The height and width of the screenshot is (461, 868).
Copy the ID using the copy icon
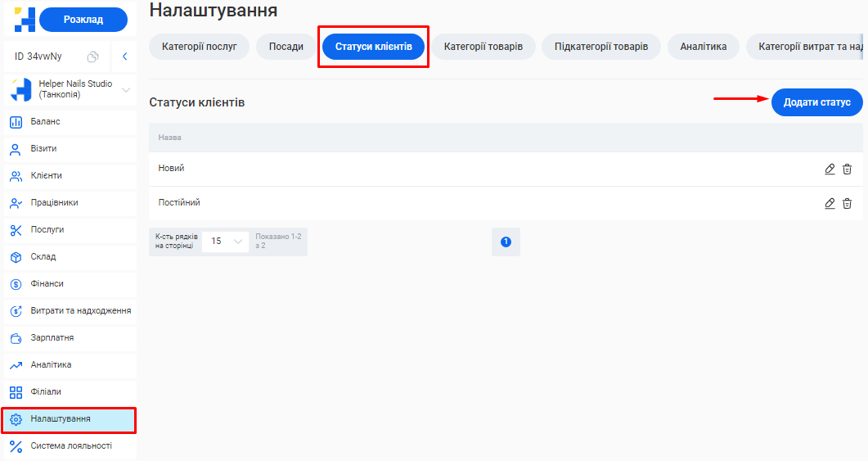[x=93, y=56]
